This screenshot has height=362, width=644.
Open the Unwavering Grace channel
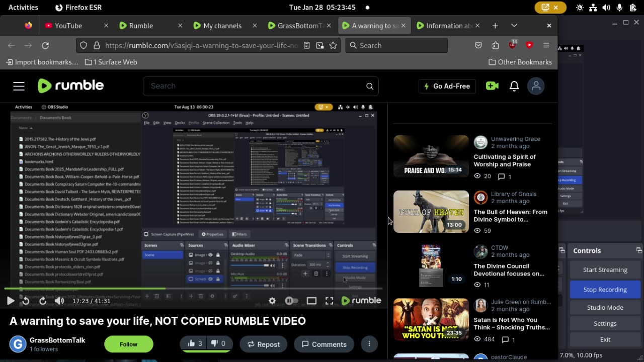515,139
